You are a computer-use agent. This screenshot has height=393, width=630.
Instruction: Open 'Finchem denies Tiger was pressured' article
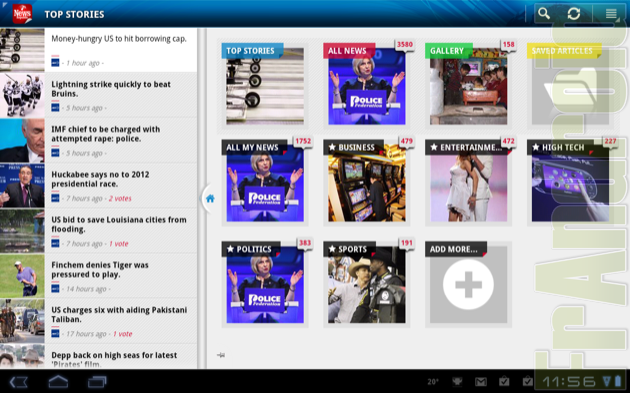pyautogui.click(x=98, y=276)
